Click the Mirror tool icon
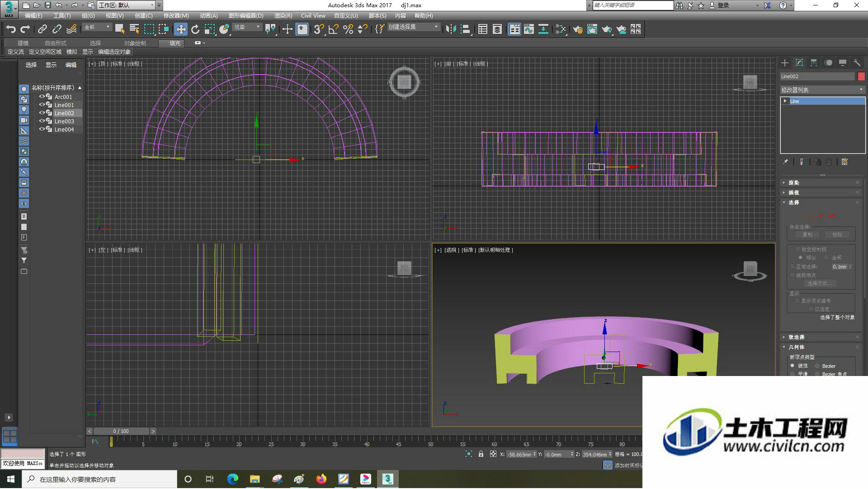This screenshot has height=489, width=868. pos(451,29)
